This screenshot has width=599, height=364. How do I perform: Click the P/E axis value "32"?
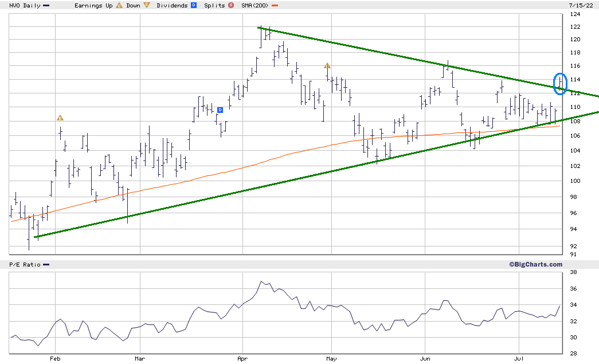573,321
